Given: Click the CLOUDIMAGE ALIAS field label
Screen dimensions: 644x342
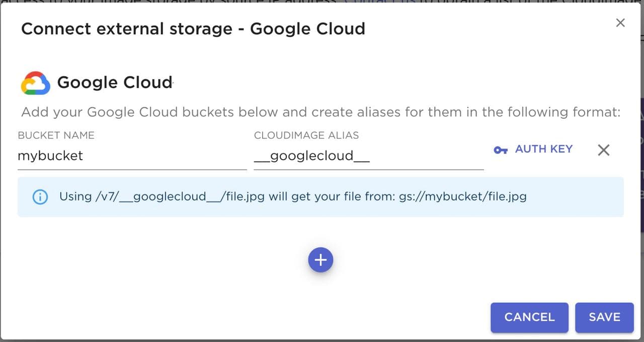Looking at the screenshot, I should click(x=306, y=135).
